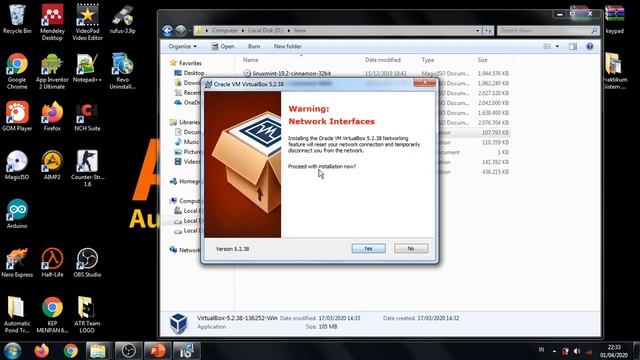This screenshot has height=360, width=640.
Task: Click Burn in Explorer toolbar
Action: click(254, 47)
